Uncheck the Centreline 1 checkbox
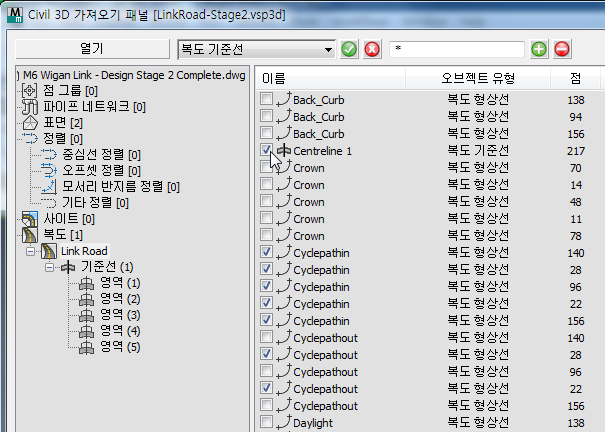This screenshot has width=605, height=432. point(266,150)
